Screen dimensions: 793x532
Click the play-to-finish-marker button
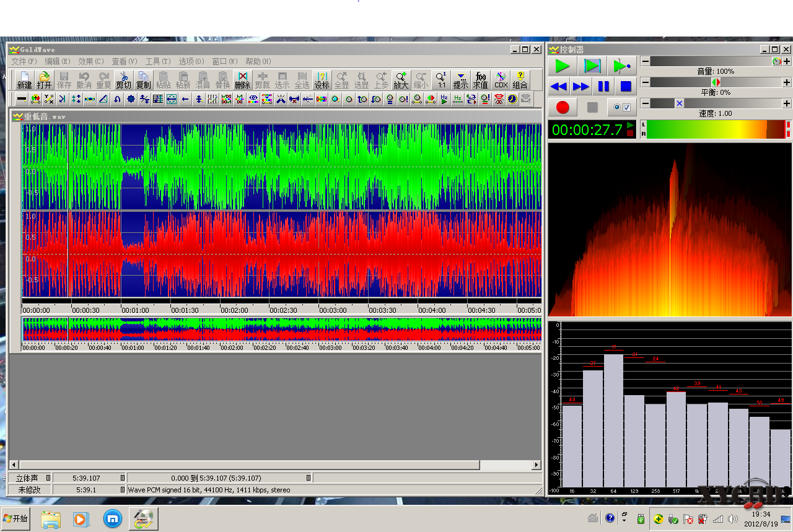tap(621, 66)
